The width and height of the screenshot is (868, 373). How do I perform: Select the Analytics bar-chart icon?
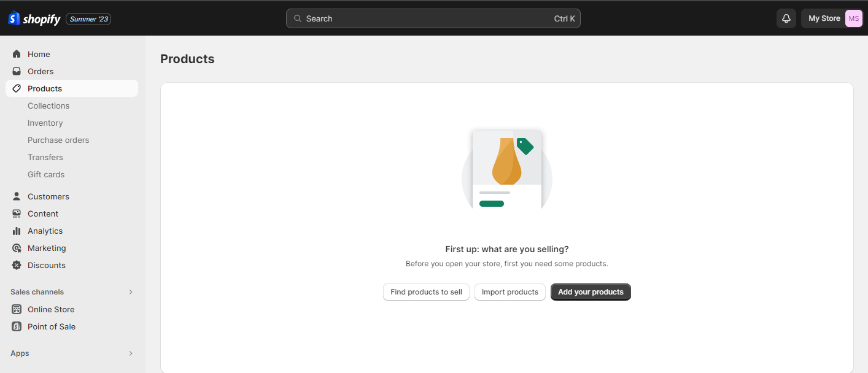pyautogui.click(x=17, y=231)
